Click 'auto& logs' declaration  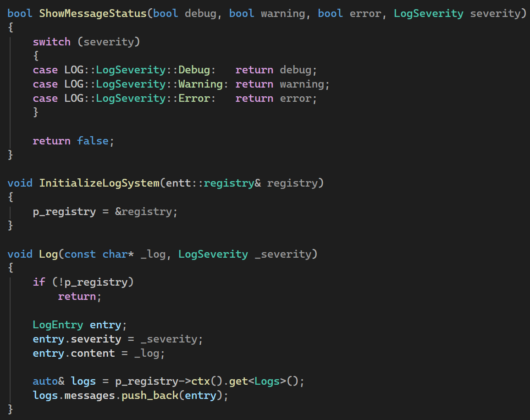pos(64,381)
